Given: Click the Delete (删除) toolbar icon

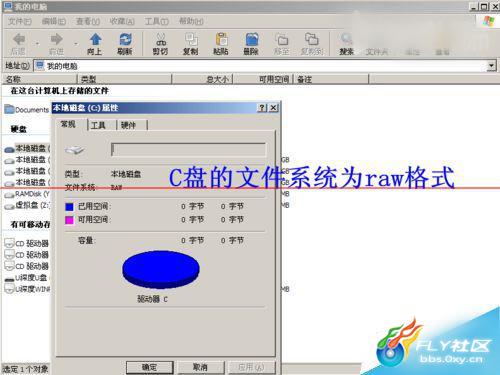Looking at the screenshot, I should 252,40.
